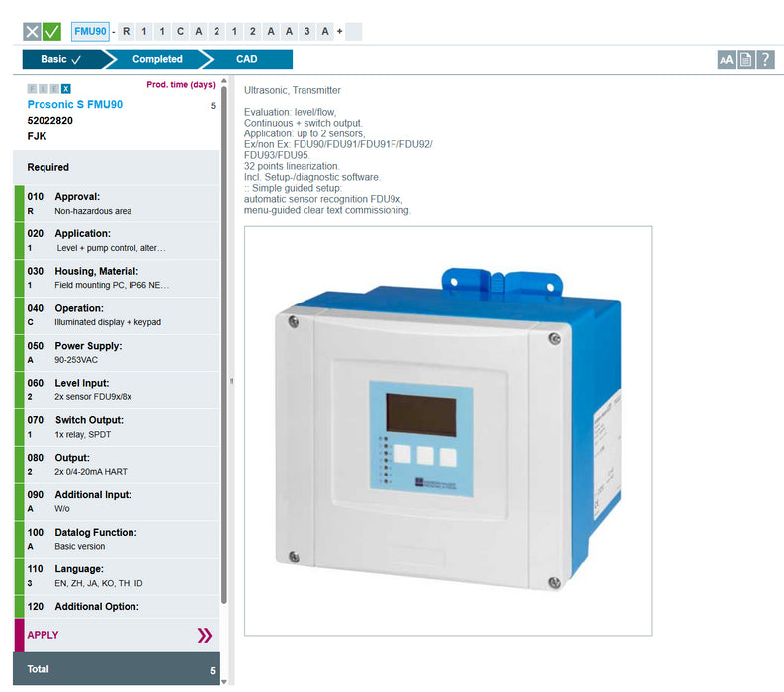Viewport: 784px width, 692px height.
Task: Click the double chevron APPLY arrow icon
Action: tap(205, 635)
